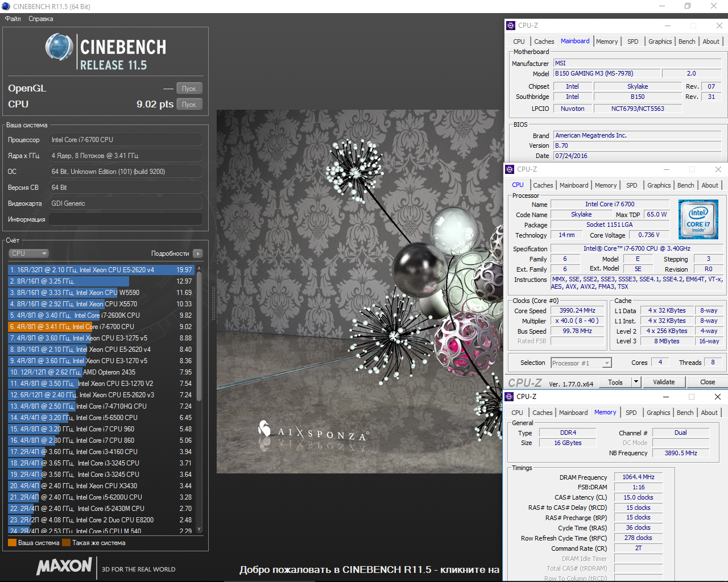Select ranking row 8Я/16П @ 3.25 ГГц 12.97

101,281
